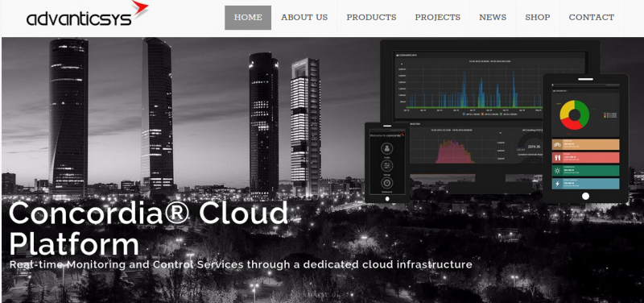
Task: Open the NEWS section
Action: (493, 18)
